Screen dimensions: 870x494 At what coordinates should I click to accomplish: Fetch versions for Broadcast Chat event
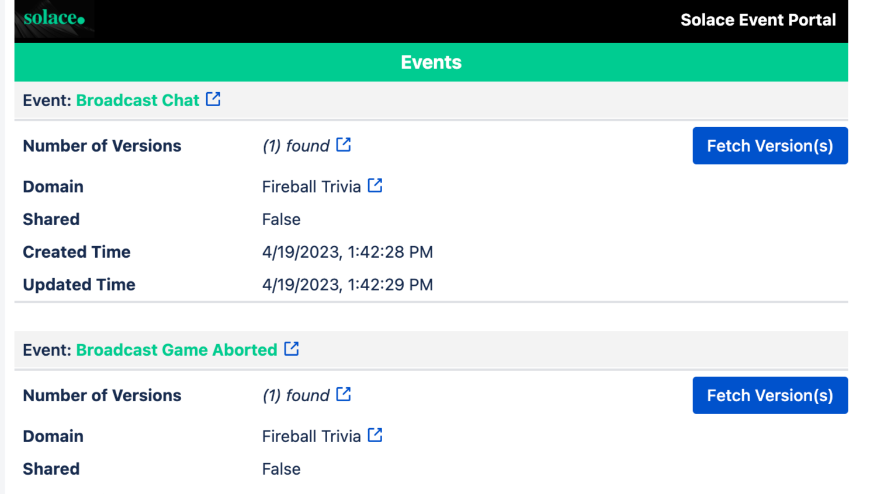click(769, 146)
